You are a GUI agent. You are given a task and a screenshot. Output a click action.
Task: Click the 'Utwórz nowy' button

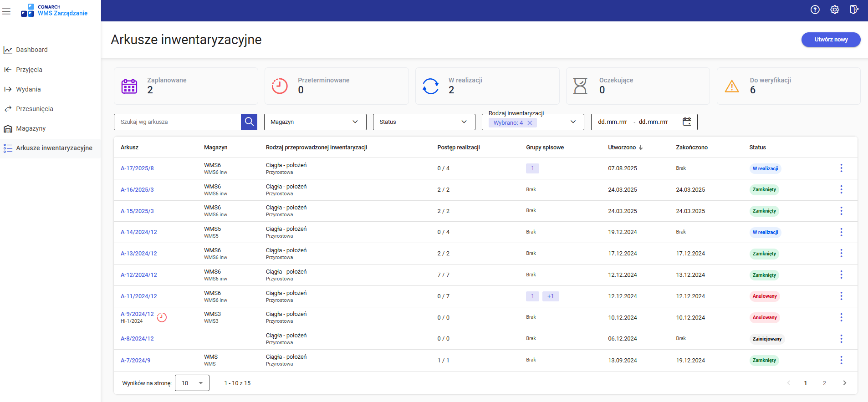[830, 40]
